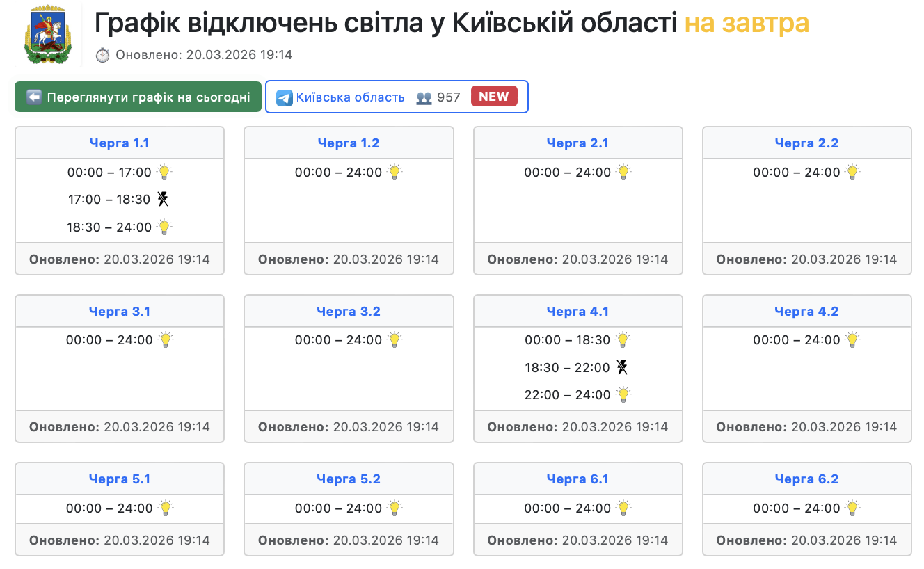Click the light bulb in the Черга 6.2 card
Viewport: 924px width, 569px height.
(852, 508)
